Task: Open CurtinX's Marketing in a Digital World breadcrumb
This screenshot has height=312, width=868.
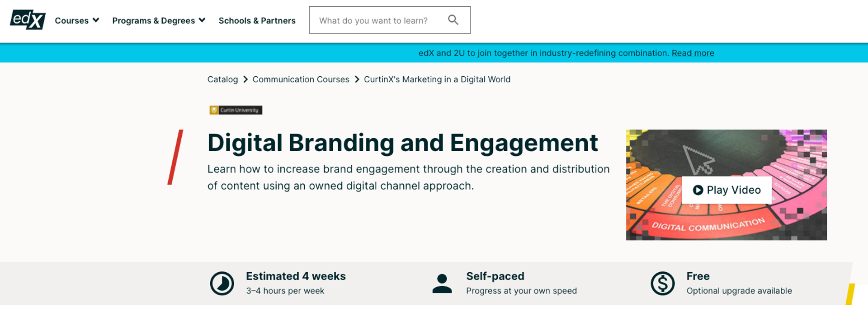Action: click(437, 79)
